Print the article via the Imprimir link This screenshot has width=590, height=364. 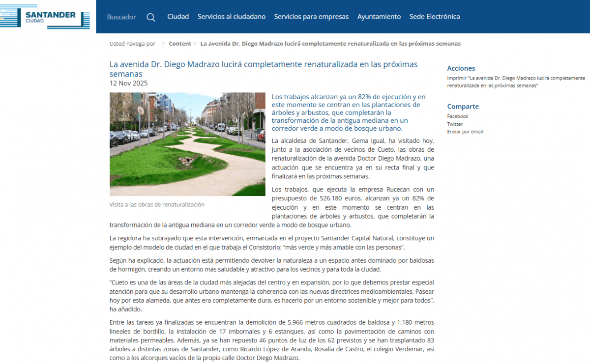click(516, 82)
